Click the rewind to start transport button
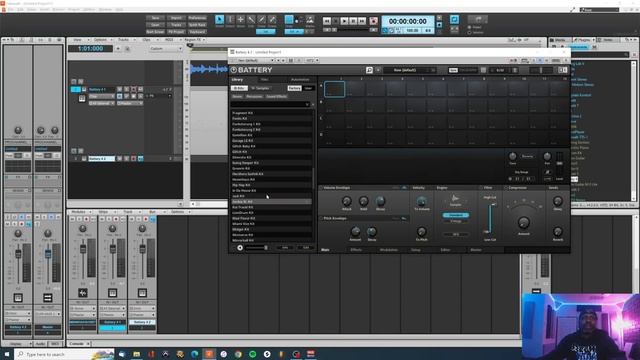Viewport: 640px width, 360px height. [x=327, y=21]
